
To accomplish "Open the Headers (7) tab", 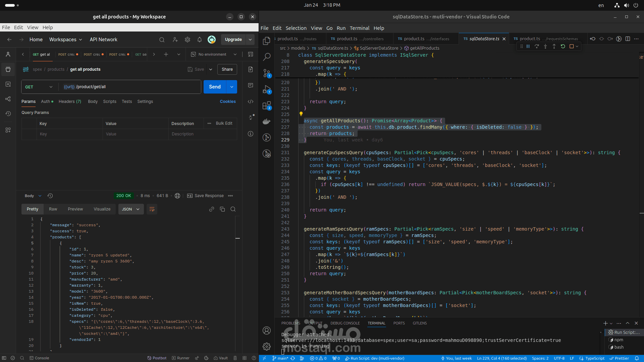I will (70, 102).
